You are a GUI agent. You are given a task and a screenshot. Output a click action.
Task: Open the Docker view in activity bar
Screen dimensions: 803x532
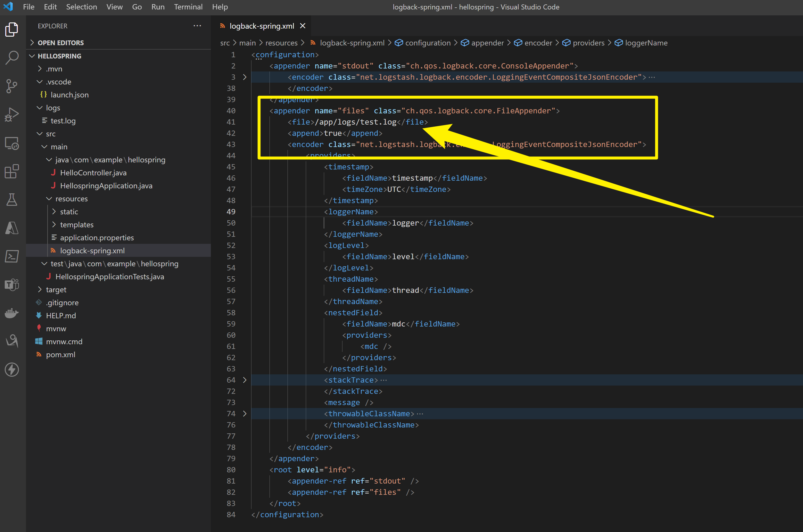[12, 313]
